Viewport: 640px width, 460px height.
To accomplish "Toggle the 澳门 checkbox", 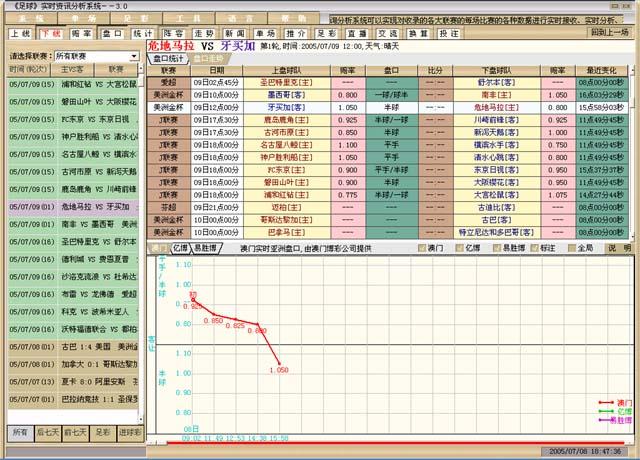I will (x=422, y=248).
